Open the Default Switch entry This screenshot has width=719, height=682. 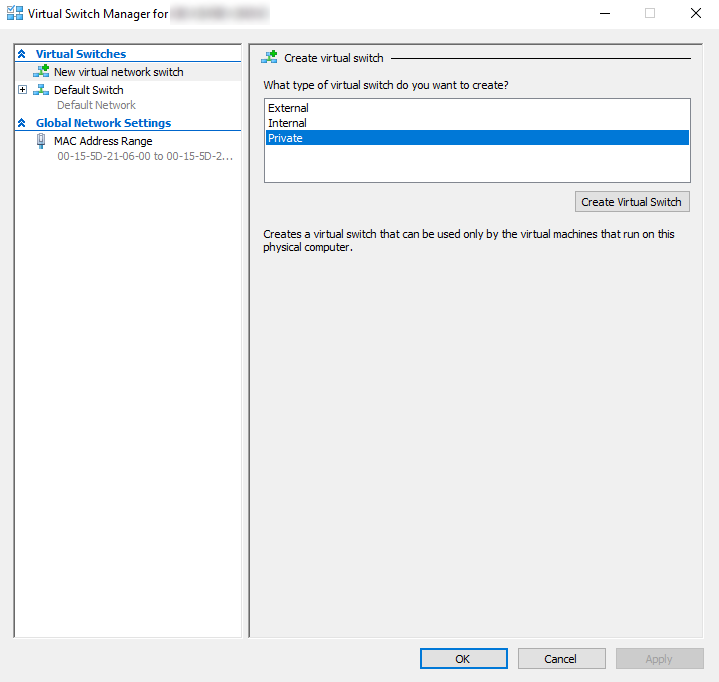tap(89, 90)
